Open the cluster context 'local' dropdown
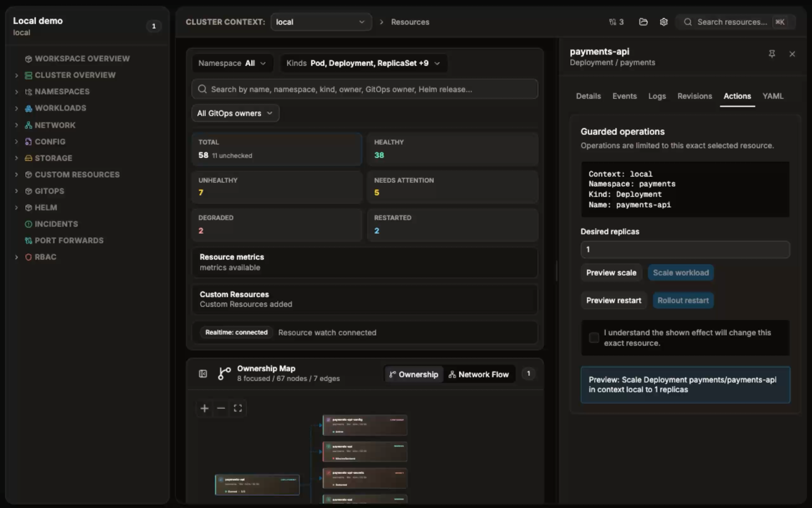812x508 pixels. (321, 22)
